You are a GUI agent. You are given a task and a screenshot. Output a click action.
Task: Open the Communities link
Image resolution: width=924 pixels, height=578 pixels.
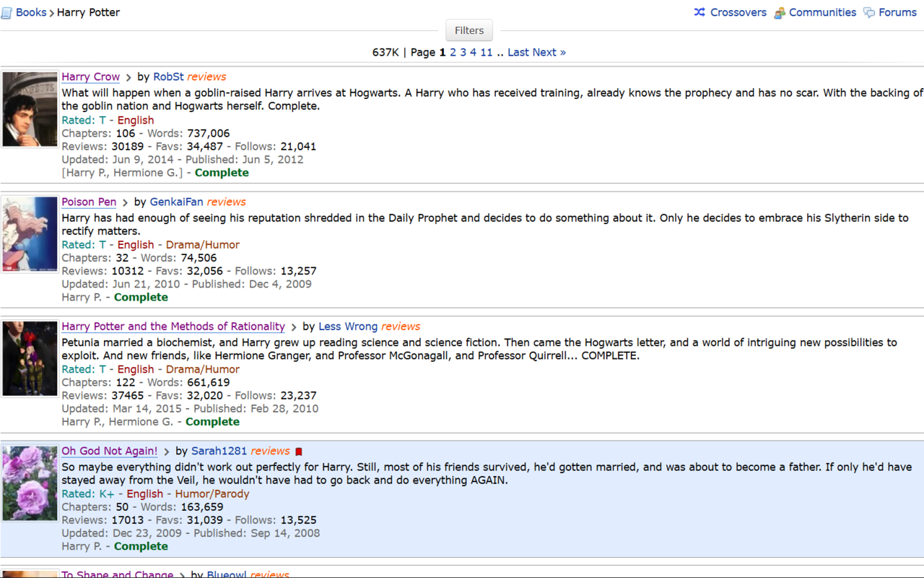click(x=822, y=12)
